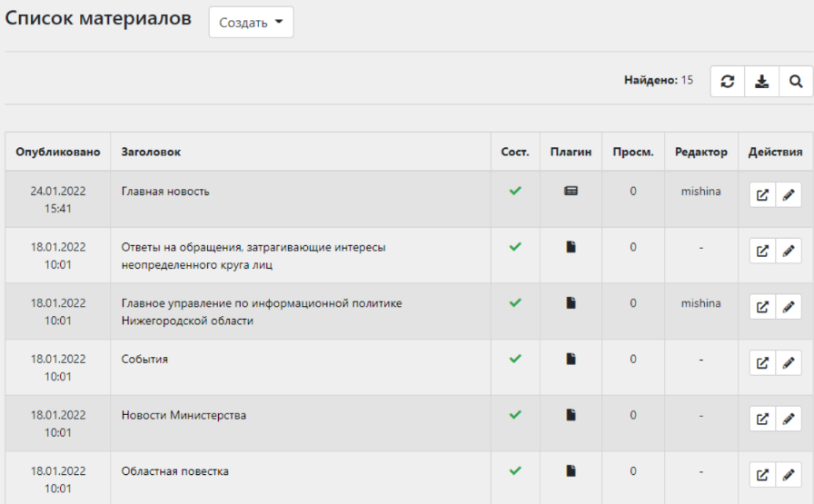Open Областная повестка in new window
Viewport: 814px width, 504px height.
click(762, 476)
